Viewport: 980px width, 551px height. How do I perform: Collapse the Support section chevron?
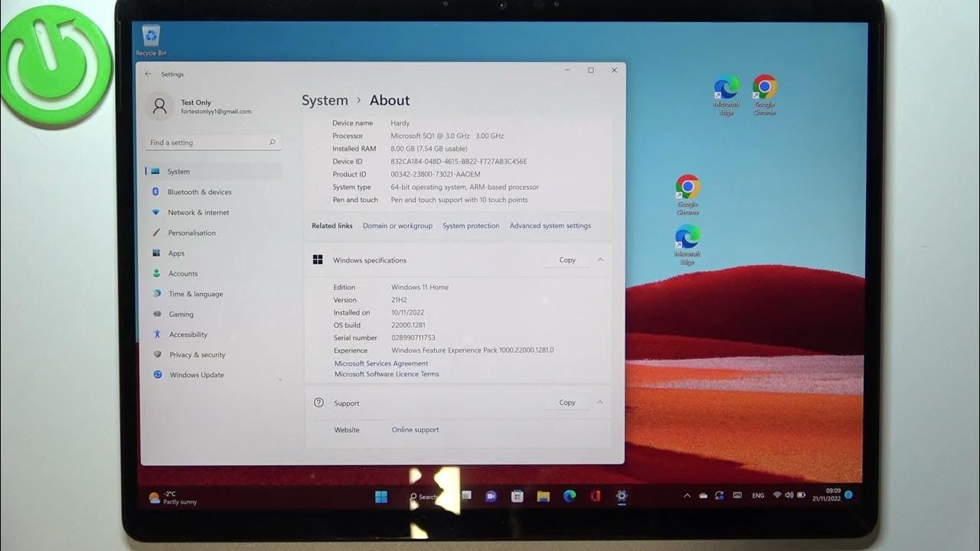coord(600,403)
